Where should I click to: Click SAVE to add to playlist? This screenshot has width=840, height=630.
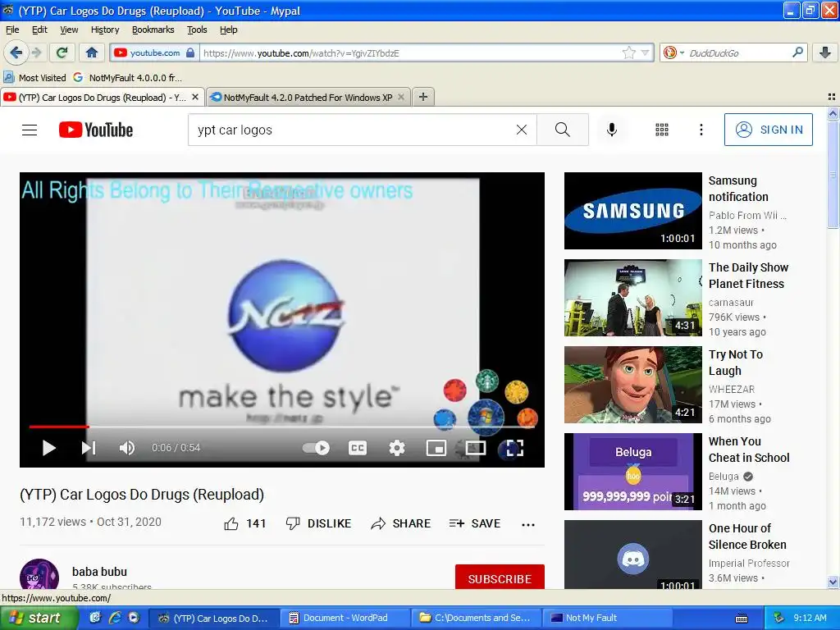(x=475, y=523)
